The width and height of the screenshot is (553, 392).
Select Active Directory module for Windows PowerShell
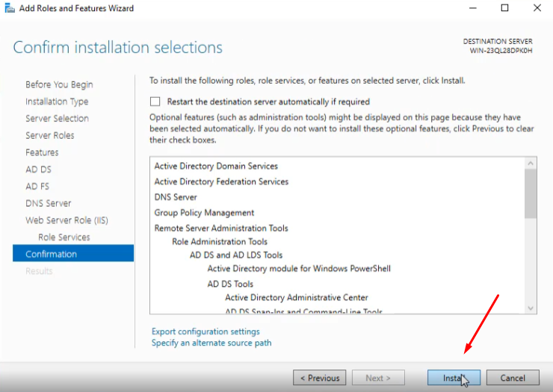click(299, 269)
